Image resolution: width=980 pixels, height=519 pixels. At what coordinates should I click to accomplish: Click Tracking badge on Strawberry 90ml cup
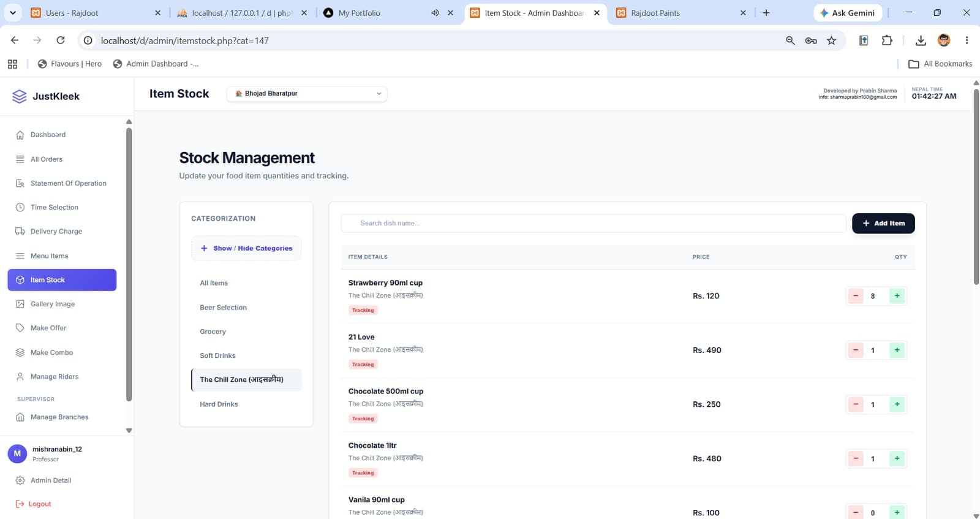click(363, 310)
